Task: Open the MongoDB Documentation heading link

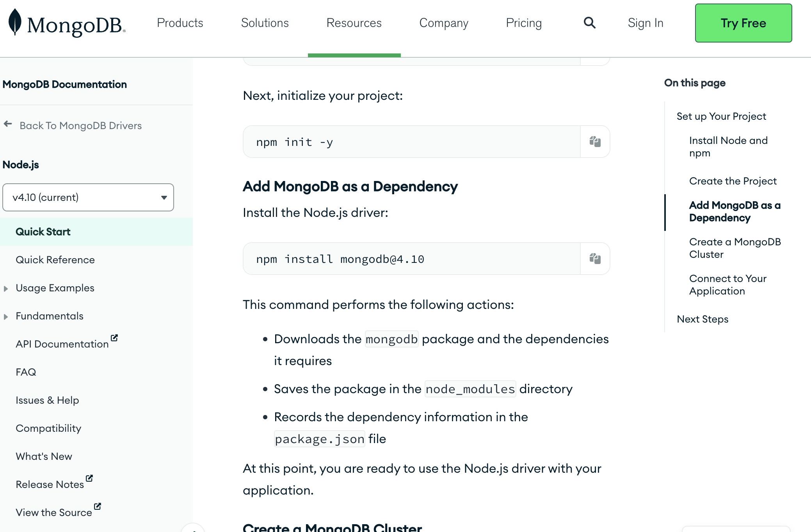Action: [65, 84]
